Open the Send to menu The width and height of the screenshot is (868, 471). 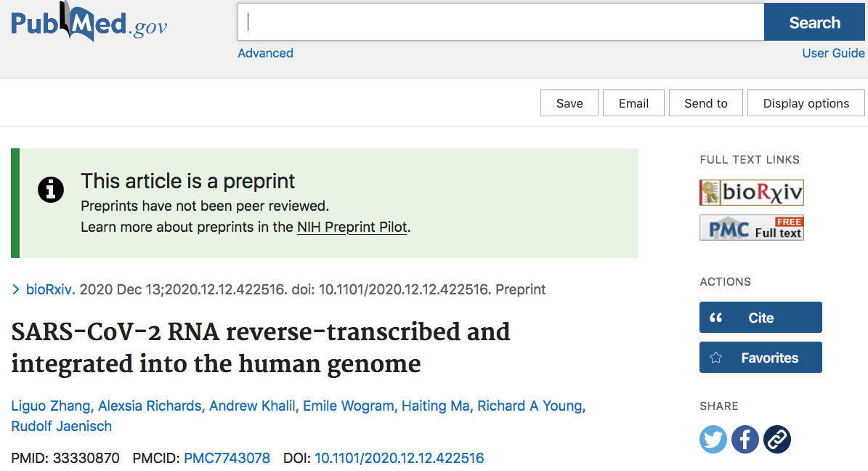pos(705,103)
